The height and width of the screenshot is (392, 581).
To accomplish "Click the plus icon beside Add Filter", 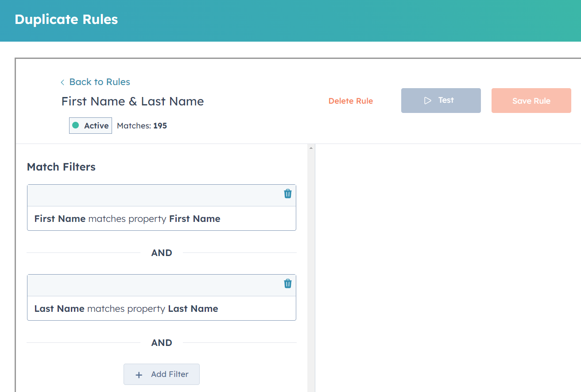I will pyautogui.click(x=139, y=375).
